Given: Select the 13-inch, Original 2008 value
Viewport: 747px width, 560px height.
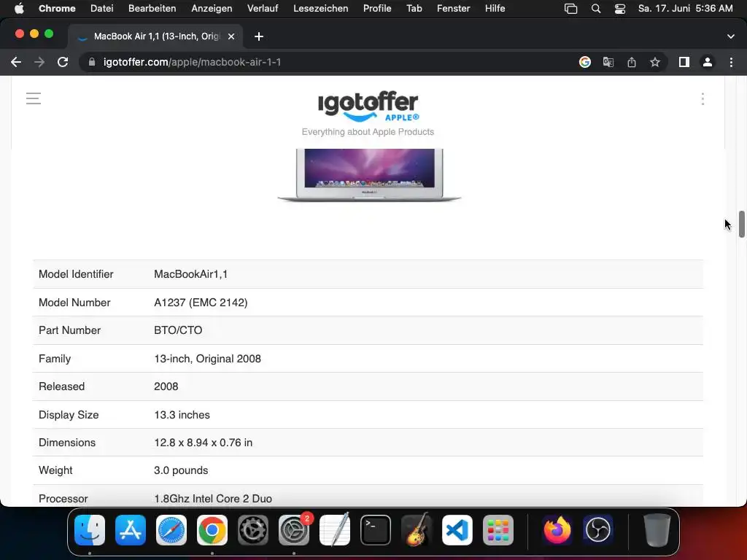Looking at the screenshot, I should pos(207,359).
